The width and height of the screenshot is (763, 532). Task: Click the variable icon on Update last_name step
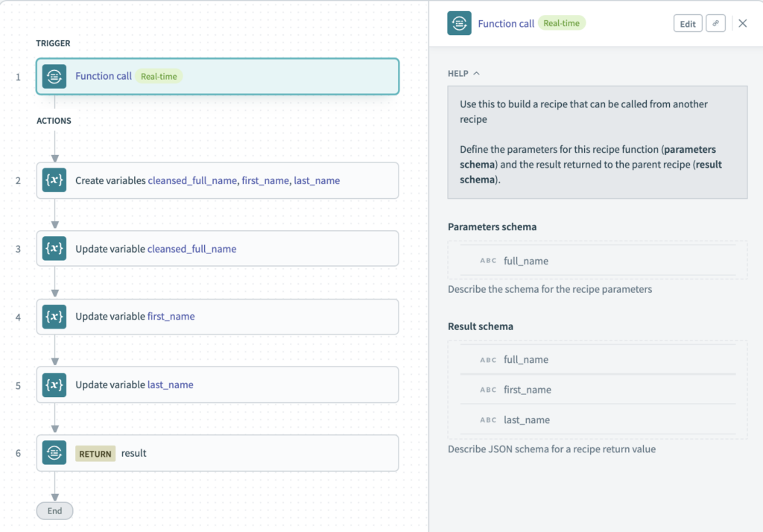pyautogui.click(x=54, y=384)
